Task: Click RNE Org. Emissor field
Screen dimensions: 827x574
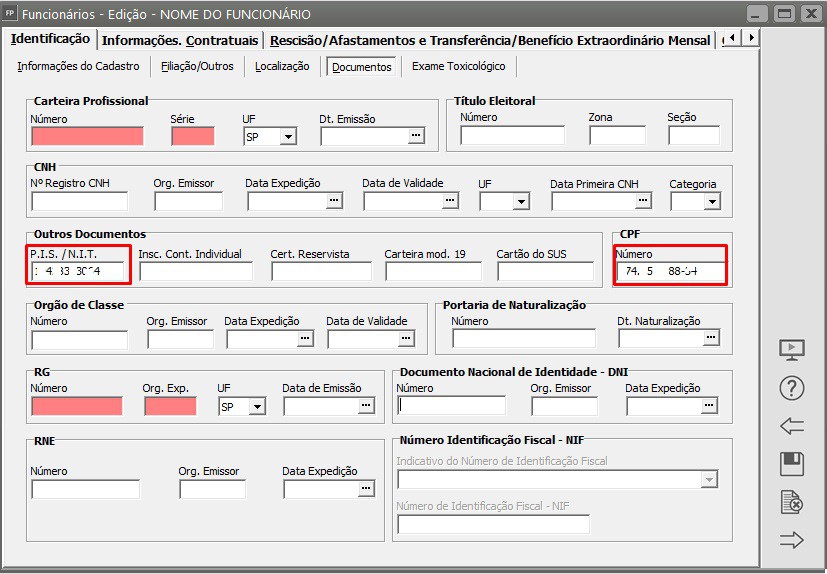Action: (213, 490)
